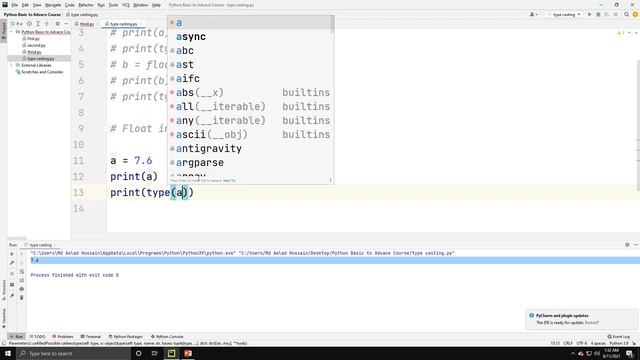Open the Terminal tool window tab
The height and width of the screenshot is (360, 640).
tap(91, 337)
